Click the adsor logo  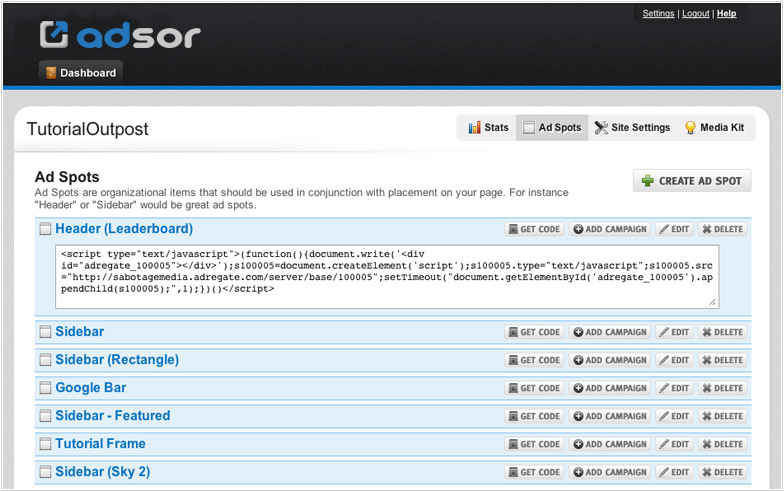pos(120,34)
